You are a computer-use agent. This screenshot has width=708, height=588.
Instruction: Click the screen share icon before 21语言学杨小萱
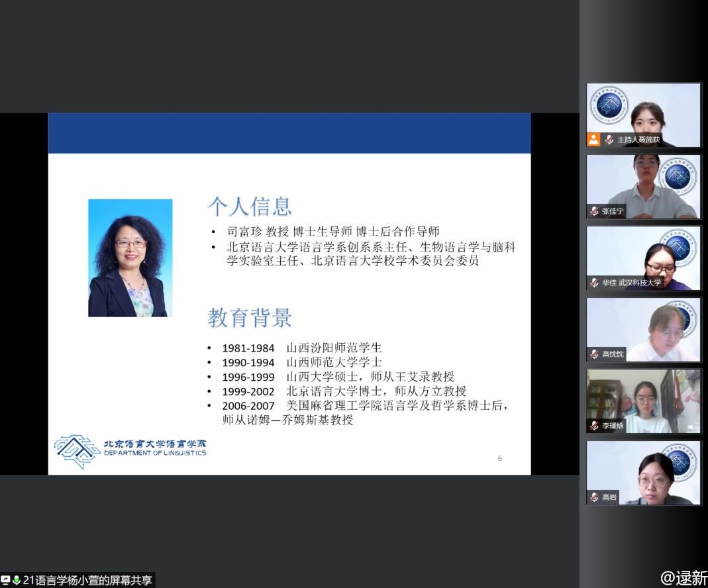point(5,580)
